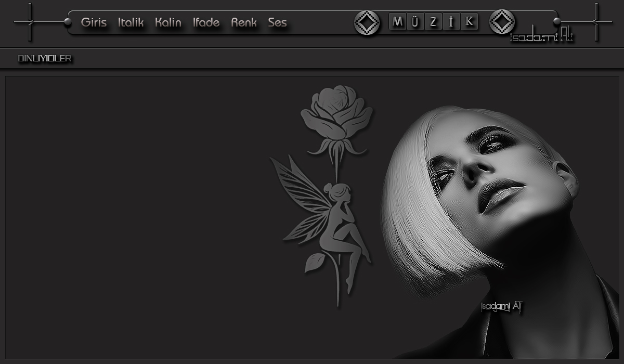Click the İ tile in MÜZİK
The width and height of the screenshot is (624, 364).
coord(451,22)
